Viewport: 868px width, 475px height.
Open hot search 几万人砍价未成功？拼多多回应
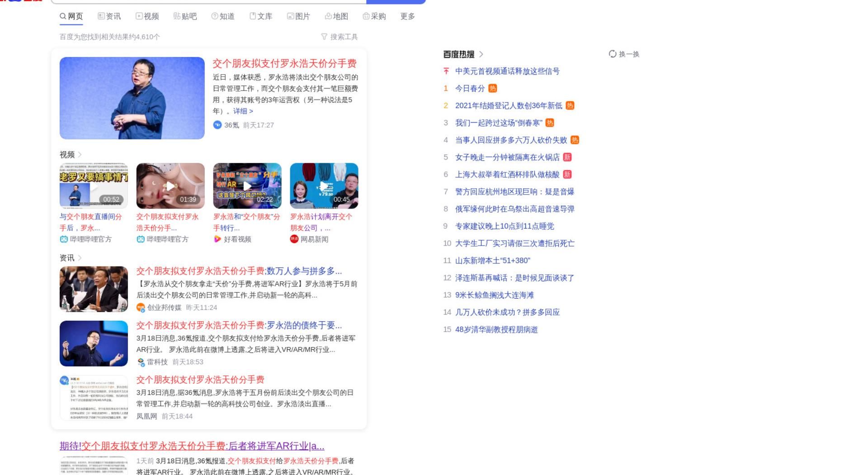pyautogui.click(x=507, y=312)
